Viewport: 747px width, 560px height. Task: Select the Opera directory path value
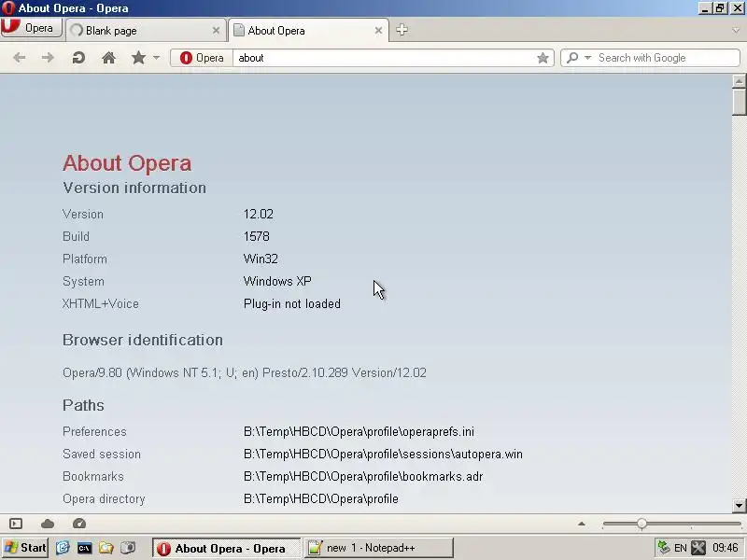pos(320,499)
